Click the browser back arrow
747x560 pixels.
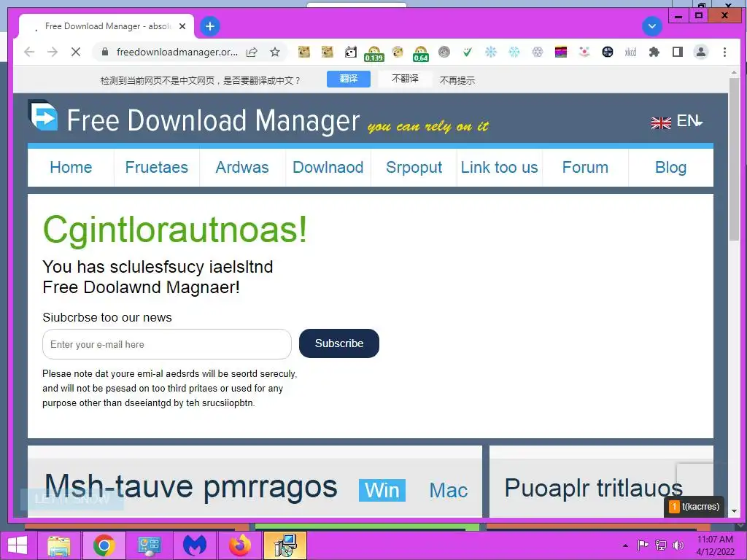point(29,52)
